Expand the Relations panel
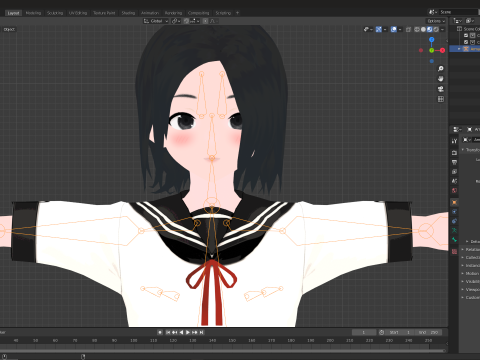Screen dimensions: 480x360 [471, 249]
